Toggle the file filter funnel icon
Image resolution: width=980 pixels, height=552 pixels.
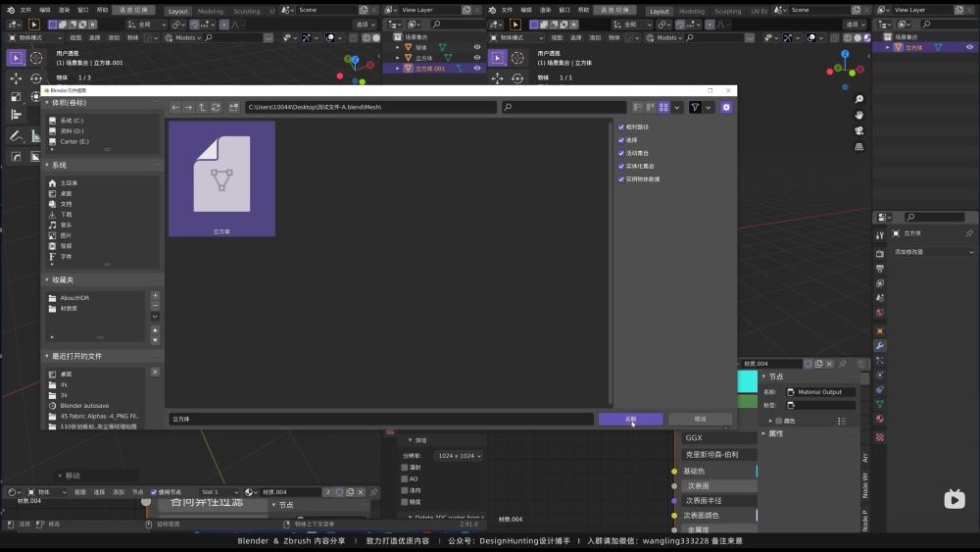point(695,108)
